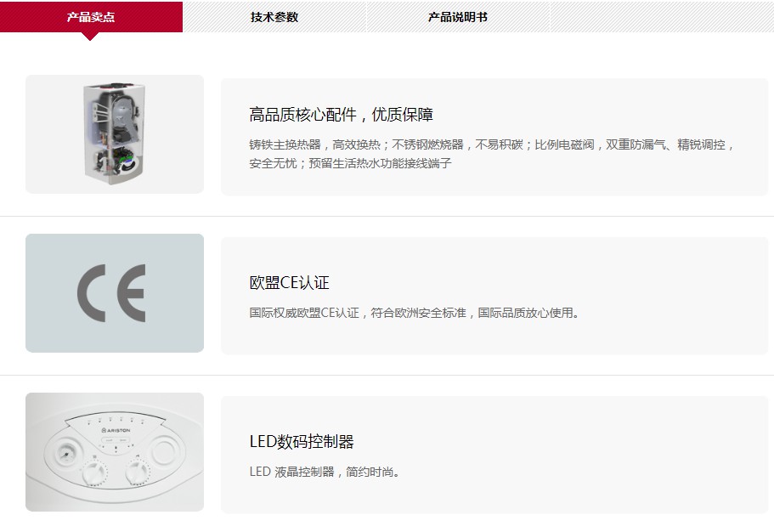This screenshot has width=774, height=532.
Task: Click the 高品质核心配件，优质保障 heading
Action: point(341,115)
